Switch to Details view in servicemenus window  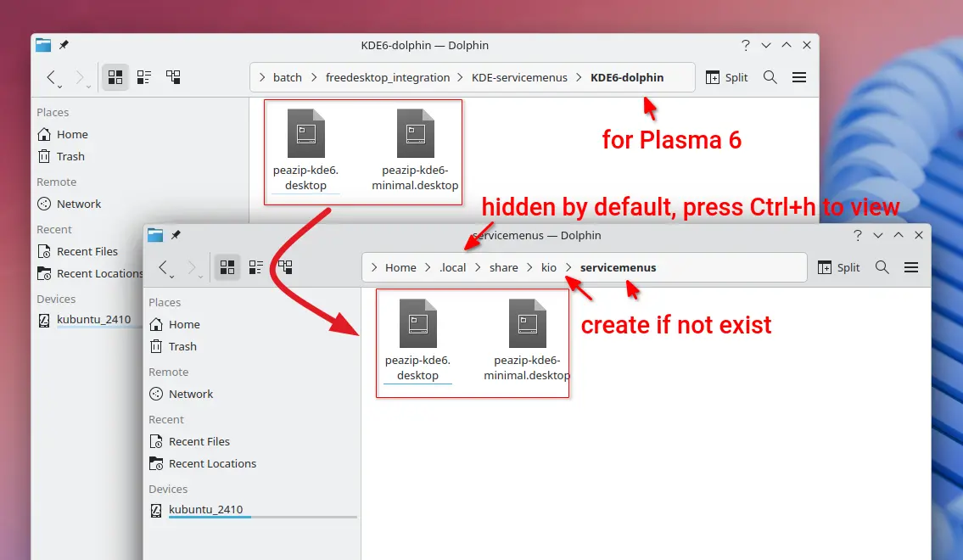[286, 267]
